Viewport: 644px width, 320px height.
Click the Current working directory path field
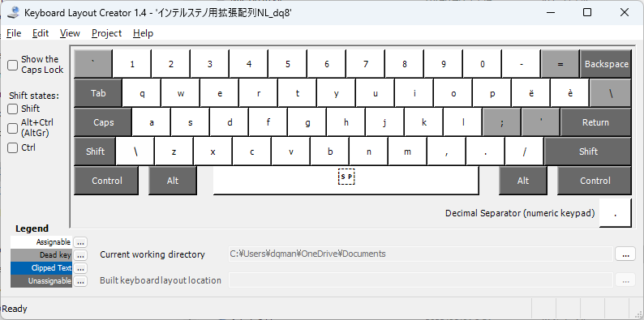tap(421, 254)
